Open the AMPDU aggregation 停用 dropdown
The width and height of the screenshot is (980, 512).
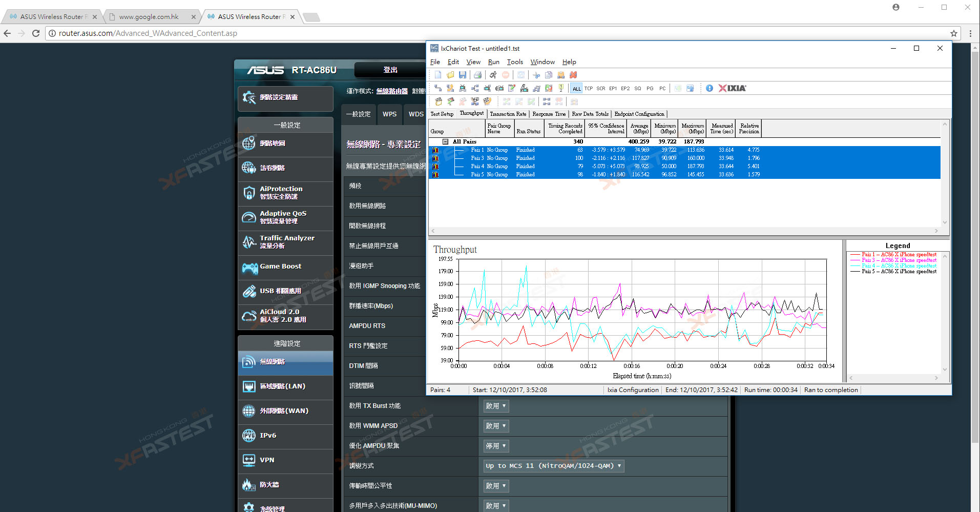click(496, 446)
